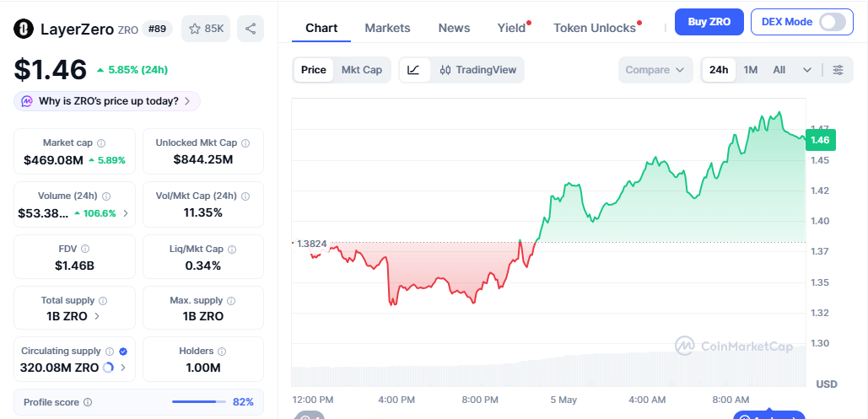Click the 1.00M Holders value

[203, 368]
